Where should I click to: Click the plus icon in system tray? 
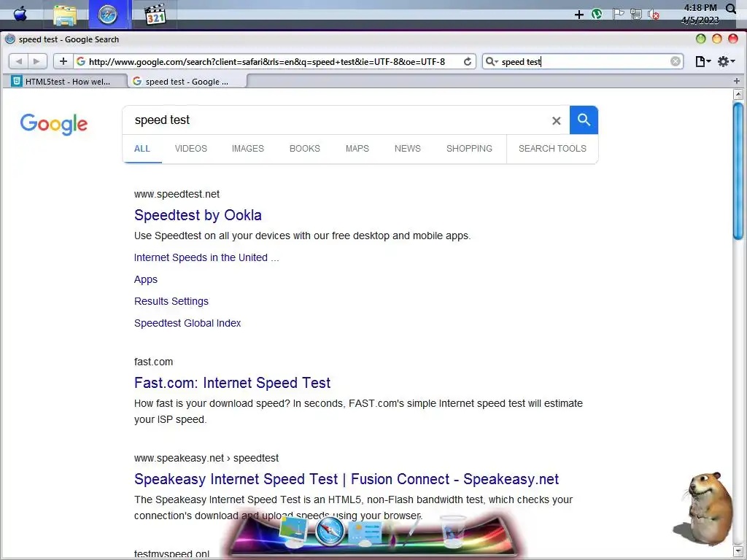coord(578,15)
